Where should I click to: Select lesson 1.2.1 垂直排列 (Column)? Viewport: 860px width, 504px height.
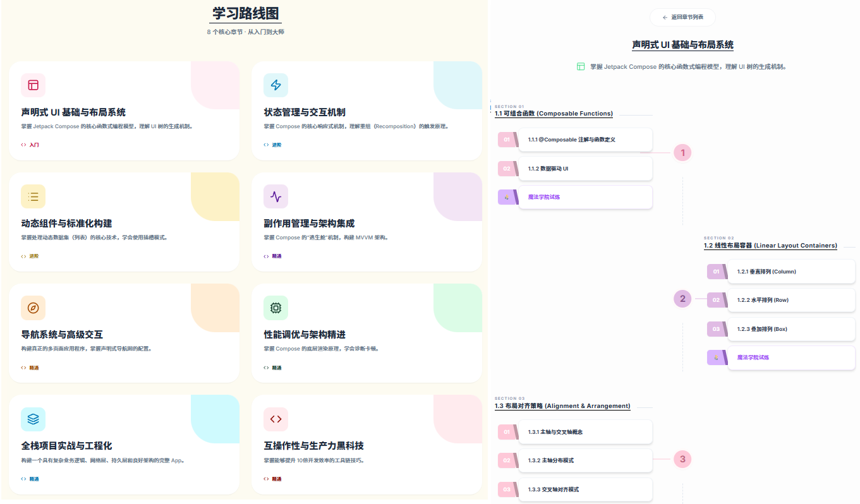790,272
